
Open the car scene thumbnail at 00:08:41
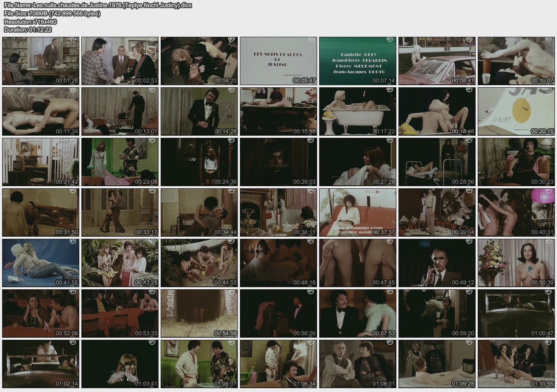(x=437, y=61)
